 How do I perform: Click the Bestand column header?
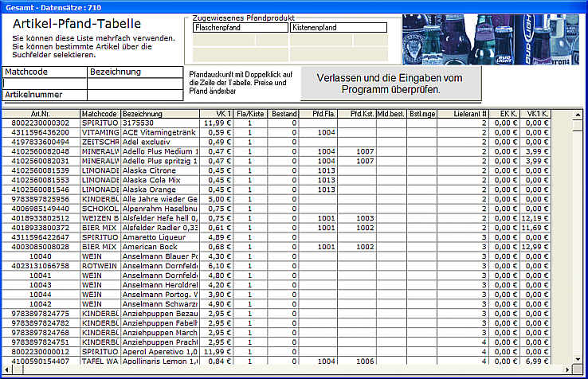(283, 114)
